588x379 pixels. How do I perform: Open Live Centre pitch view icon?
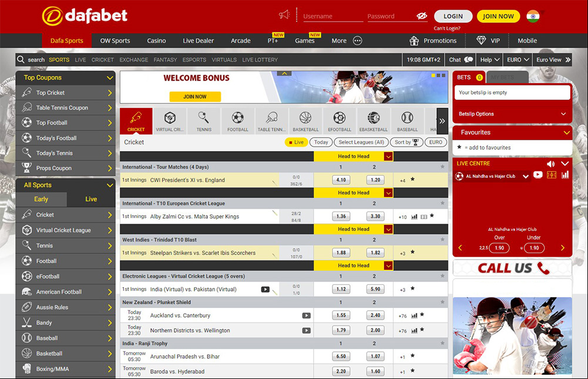552,175
